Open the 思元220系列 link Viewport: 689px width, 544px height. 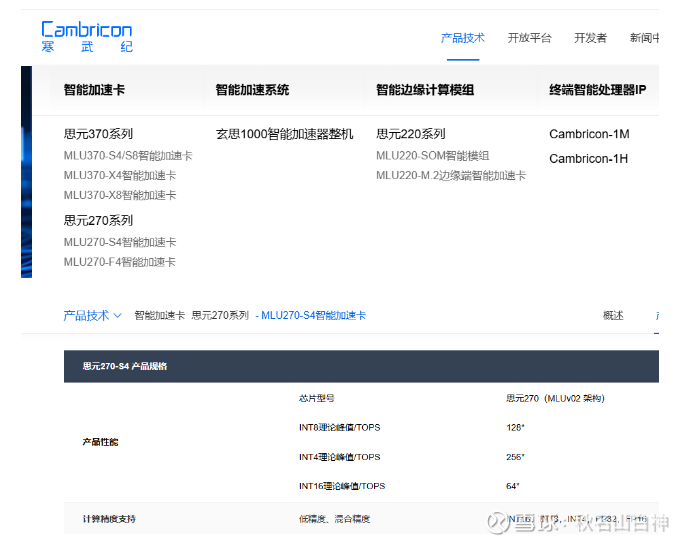[411, 134]
